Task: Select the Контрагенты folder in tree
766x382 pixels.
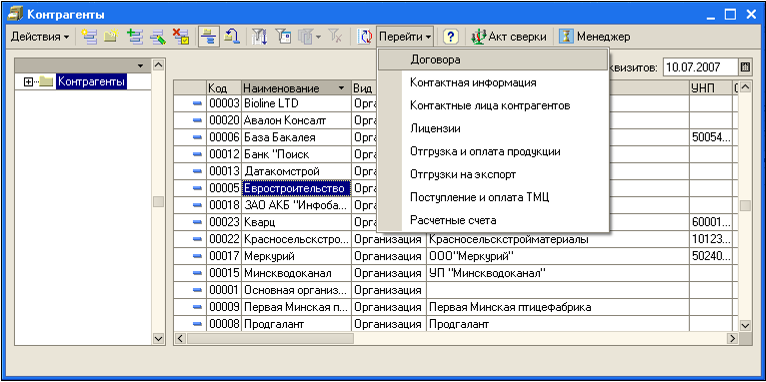Action: [91, 82]
